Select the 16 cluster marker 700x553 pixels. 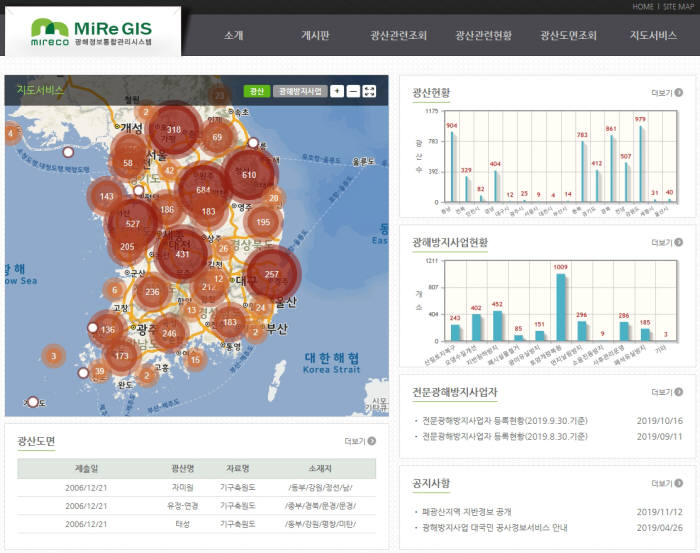click(x=195, y=360)
